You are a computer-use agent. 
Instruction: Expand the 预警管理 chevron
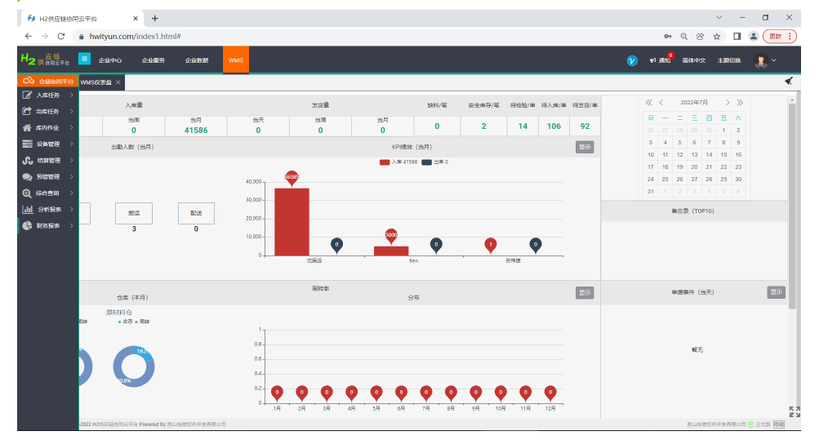click(x=71, y=177)
